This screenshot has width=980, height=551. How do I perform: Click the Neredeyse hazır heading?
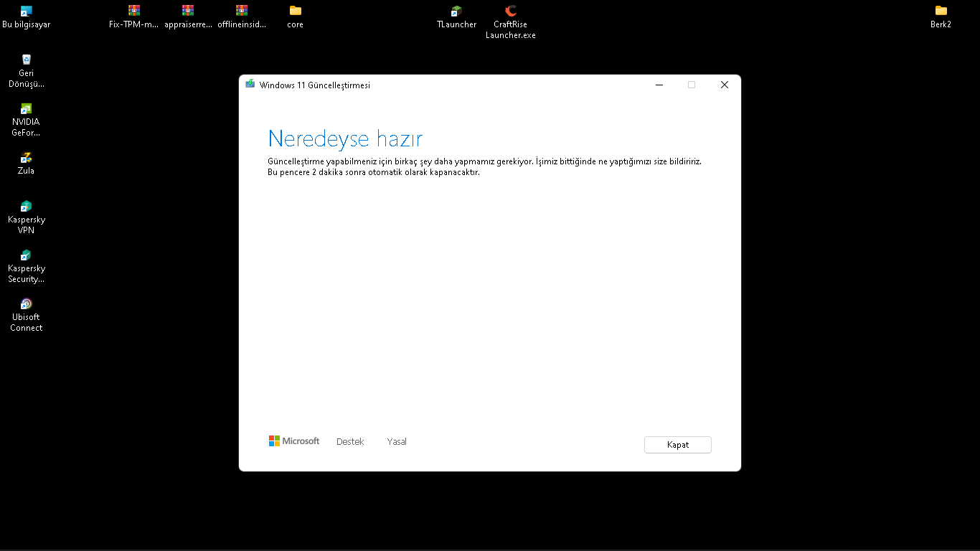point(345,138)
